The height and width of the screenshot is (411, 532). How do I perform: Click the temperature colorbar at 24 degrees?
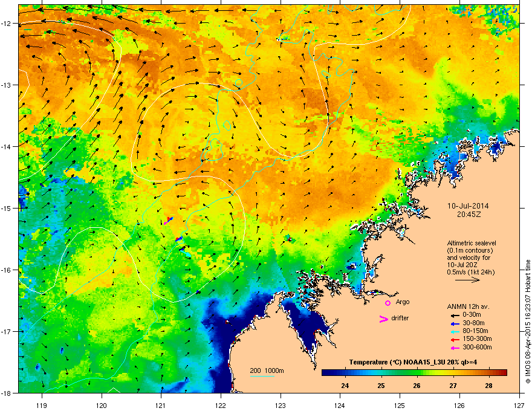pos(345,372)
